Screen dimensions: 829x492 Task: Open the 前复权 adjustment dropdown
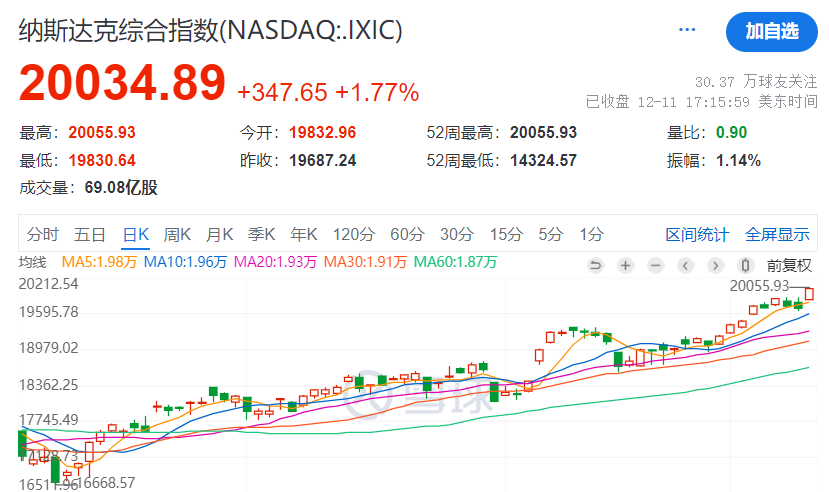[x=789, y=265]
